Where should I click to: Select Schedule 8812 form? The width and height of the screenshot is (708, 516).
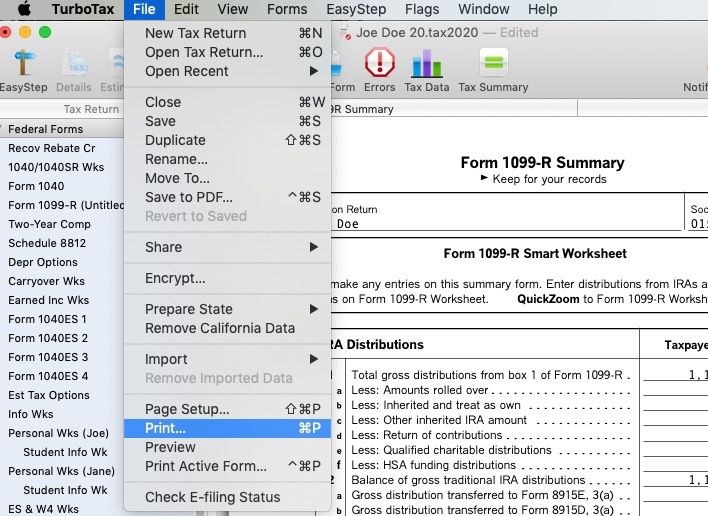pyautogui.click(x=47, y=243)
